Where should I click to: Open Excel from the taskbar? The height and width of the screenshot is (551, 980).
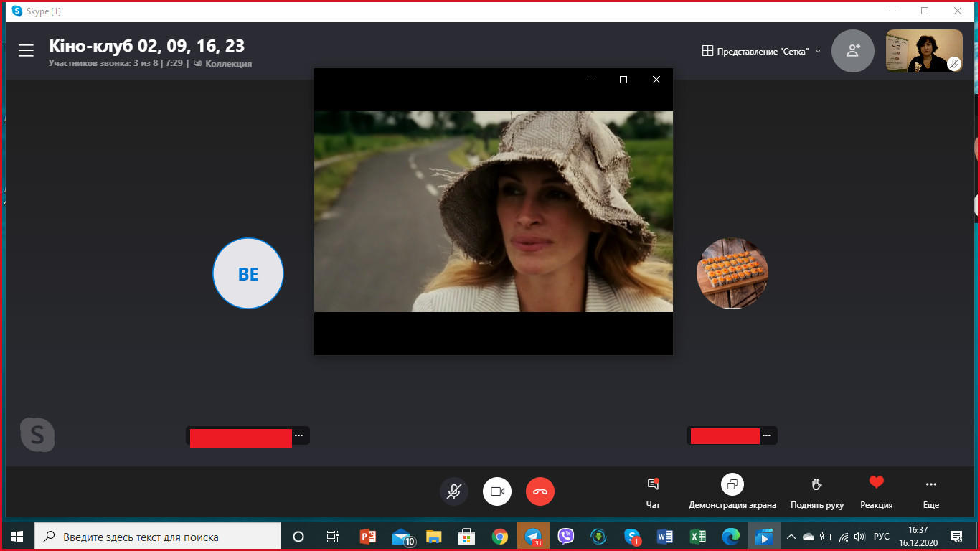(x=697, y=536)
